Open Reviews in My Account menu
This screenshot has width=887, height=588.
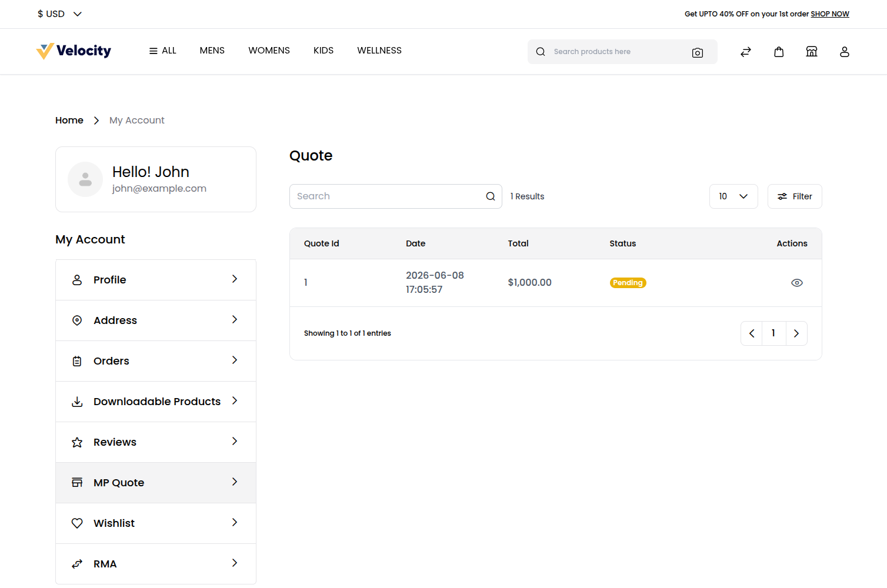(156, 442)
